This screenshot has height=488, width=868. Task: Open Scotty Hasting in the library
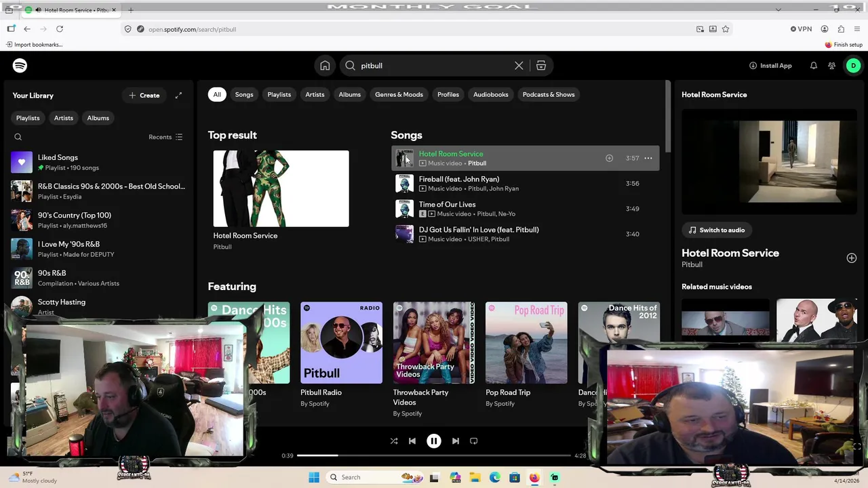coord(99,306)
